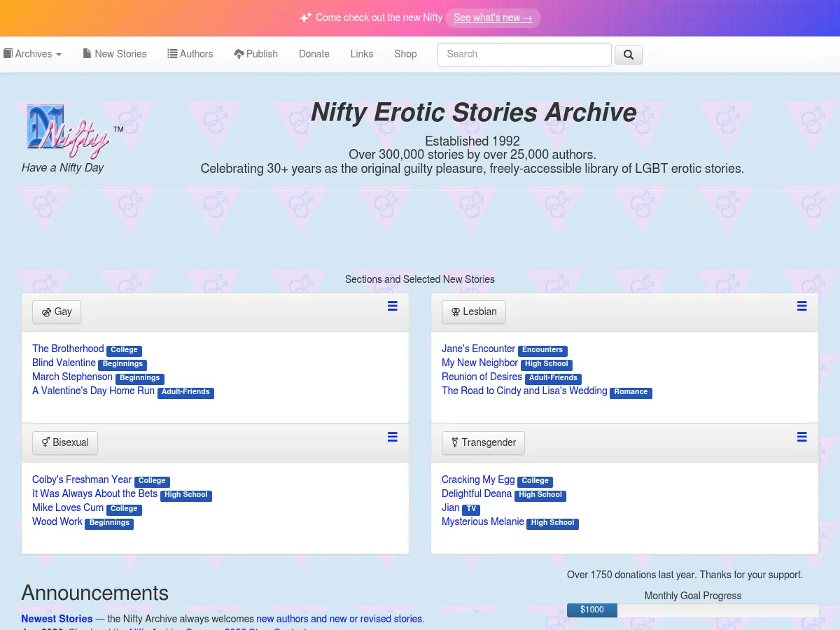Open the Mike Loves Cum story
Viewport: 840px width, 630px height.
[x=68, y=507]
